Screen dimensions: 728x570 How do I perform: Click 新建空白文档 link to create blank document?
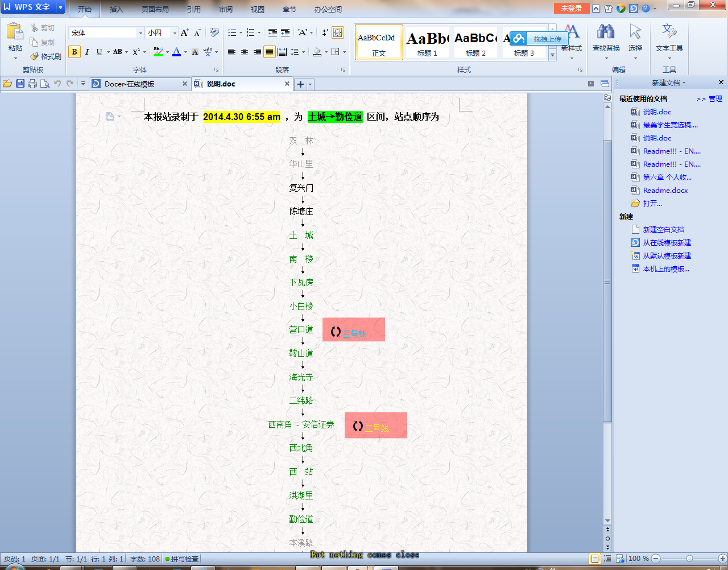click(663, 230)
